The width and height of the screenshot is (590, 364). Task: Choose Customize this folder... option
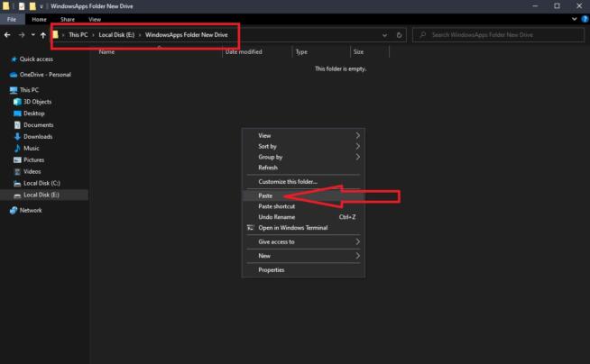(303, 182)
